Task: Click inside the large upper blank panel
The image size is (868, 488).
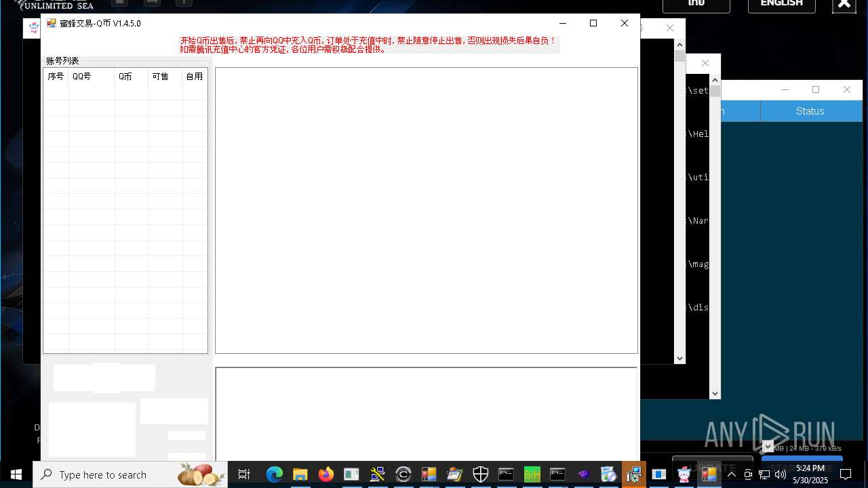Action: [427, 210]
